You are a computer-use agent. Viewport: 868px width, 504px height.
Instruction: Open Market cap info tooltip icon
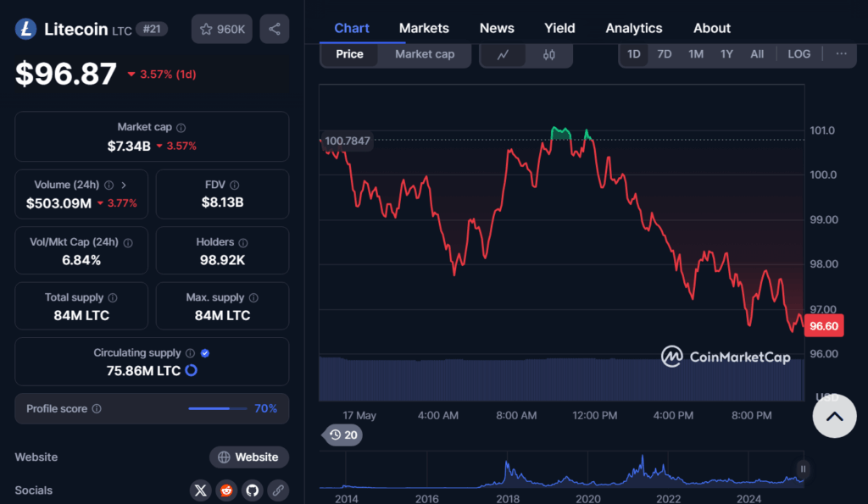point(181,127)
